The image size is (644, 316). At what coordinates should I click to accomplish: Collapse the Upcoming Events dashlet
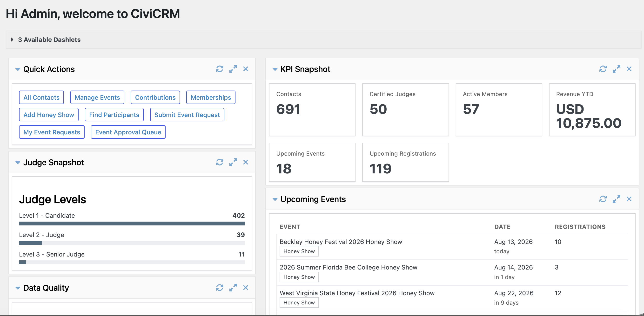[x=275, y=199]
